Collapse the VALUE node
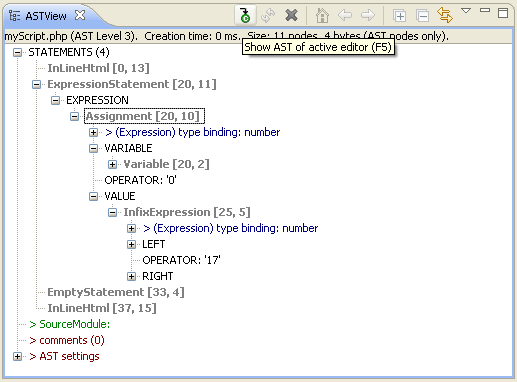 point(93,196)
